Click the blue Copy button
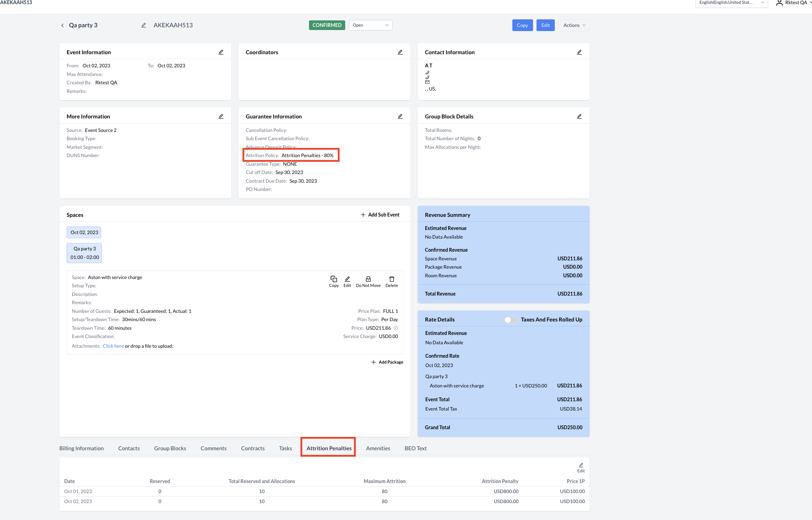This screenshot has height=520, width=812. click(522, 25)
